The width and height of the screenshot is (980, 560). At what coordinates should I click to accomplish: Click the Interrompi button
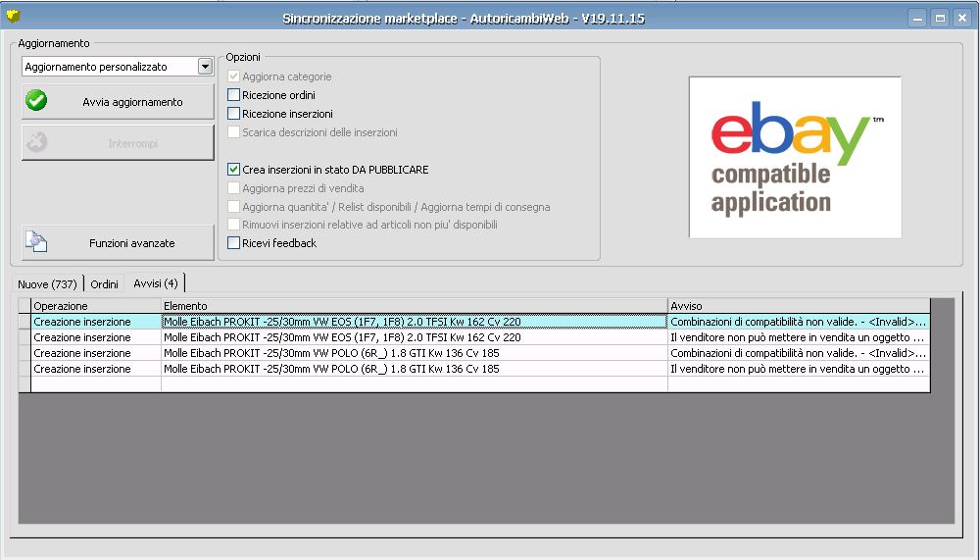tap(119, 142)
